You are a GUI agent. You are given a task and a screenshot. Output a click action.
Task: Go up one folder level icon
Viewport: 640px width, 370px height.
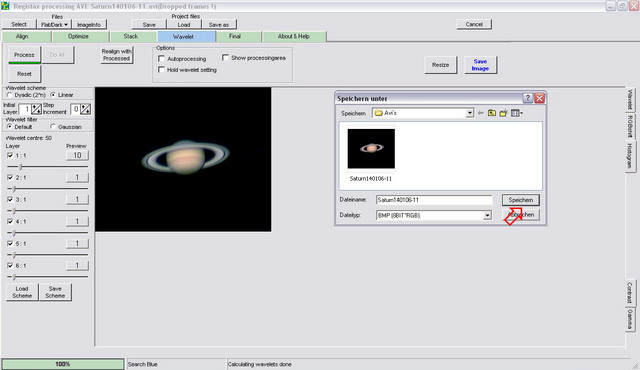(x=492, y=113)
